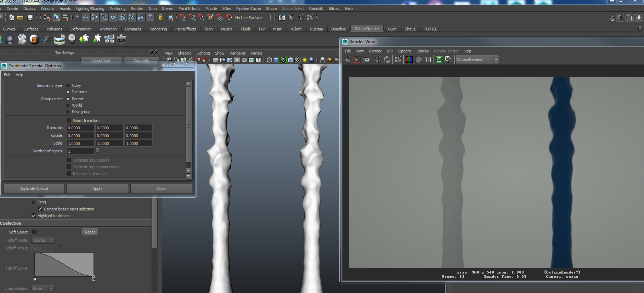
Task: Click Close in Duplicate Special Options
Action: coord(161,188)
